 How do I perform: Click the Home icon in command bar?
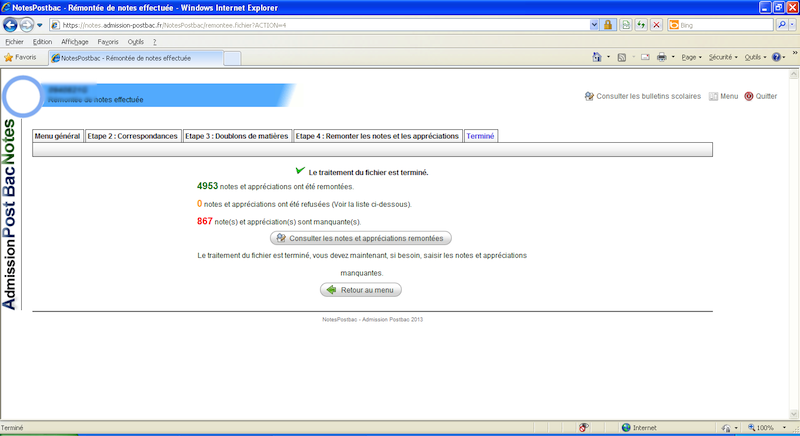point(597,57)
